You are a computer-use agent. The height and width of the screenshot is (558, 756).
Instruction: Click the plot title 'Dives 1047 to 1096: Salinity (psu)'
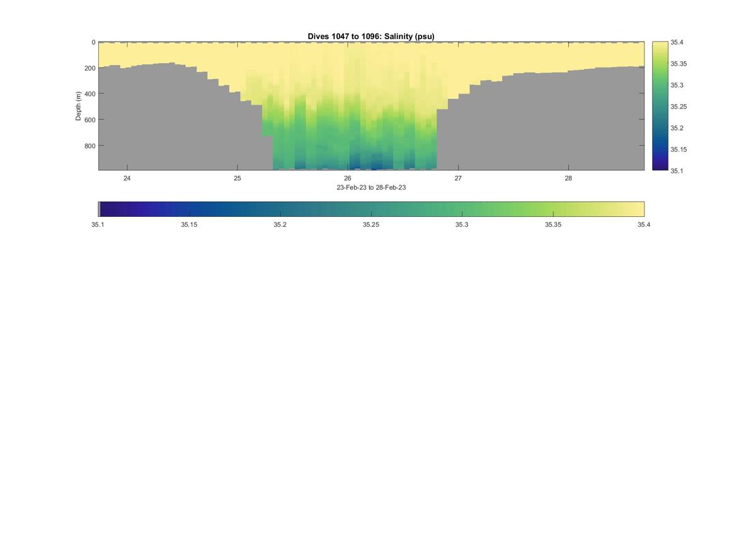coord(371,37)
